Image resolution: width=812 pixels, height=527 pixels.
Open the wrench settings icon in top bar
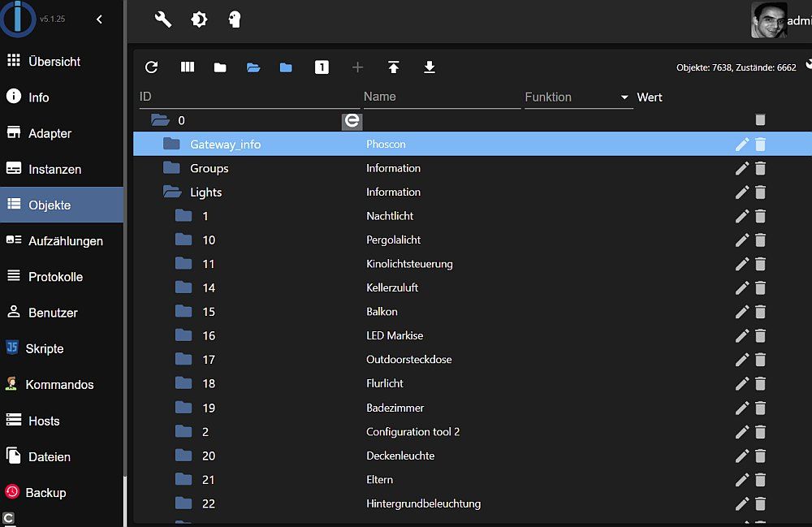tap(163, 19)
